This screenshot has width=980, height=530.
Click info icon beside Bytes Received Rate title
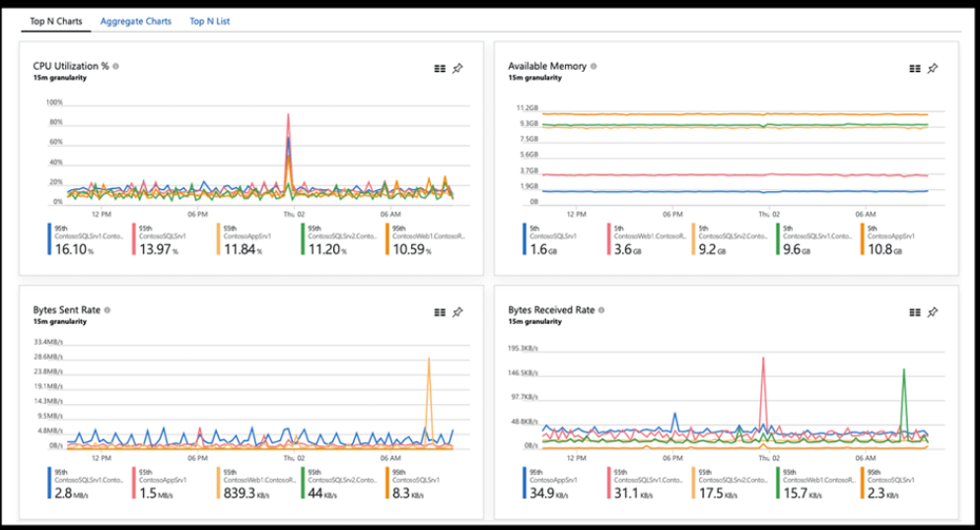(601, 309)
